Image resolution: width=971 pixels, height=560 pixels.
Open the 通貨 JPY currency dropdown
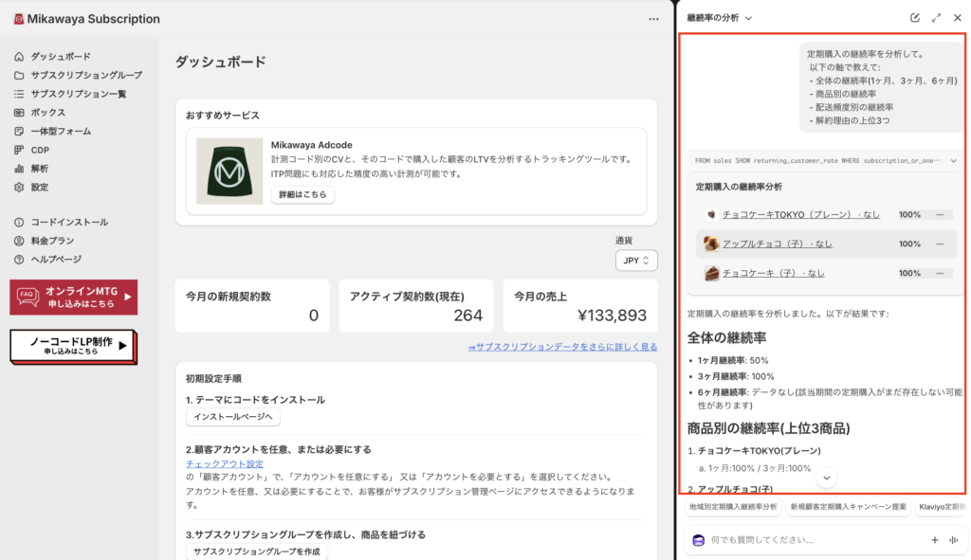click(635, 261)
